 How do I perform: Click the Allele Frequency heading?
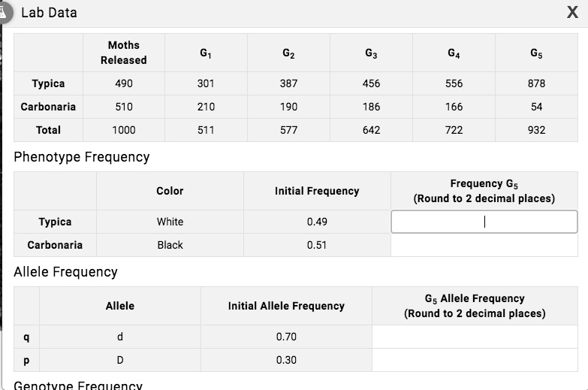[x=65, y=272]
